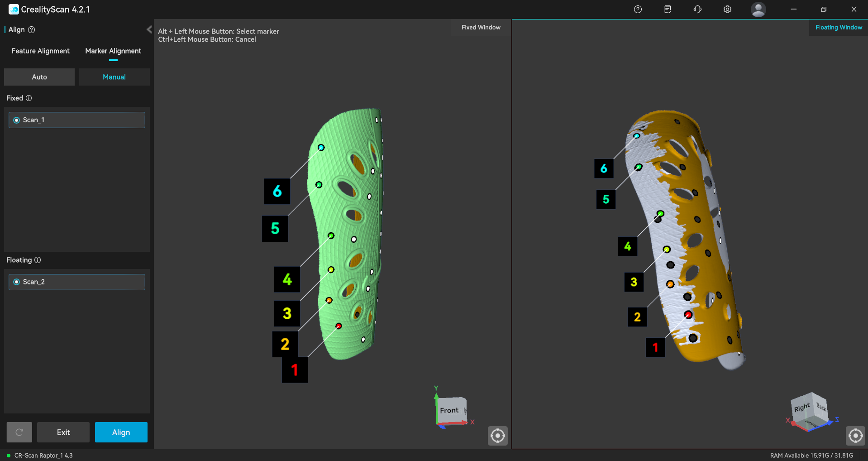The height and width of the screenshot is (461, 868).
Task: Select marker label 2 in Fixed Window
Action: (285, 344)
